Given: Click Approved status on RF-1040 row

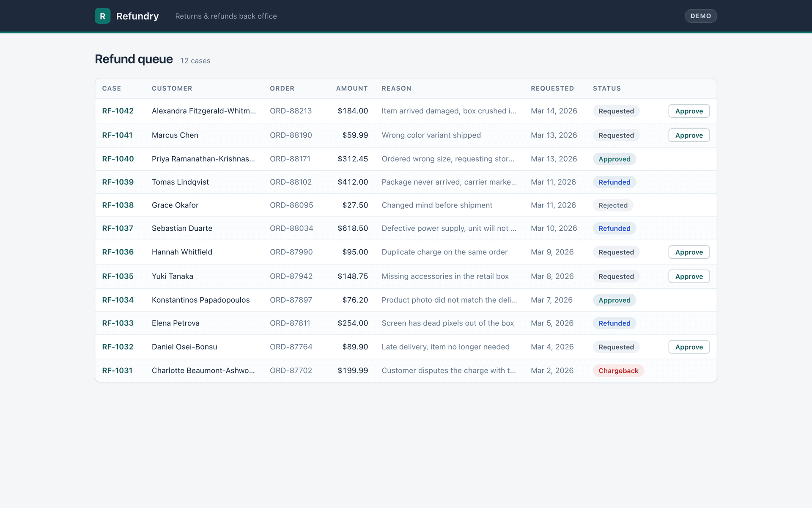Looking at the screenshot, I should (x=614, y=159).
